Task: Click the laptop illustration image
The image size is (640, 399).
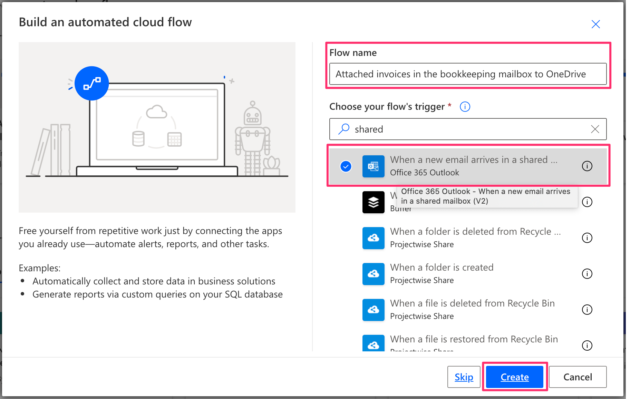Action: click(x=157, y=127)
